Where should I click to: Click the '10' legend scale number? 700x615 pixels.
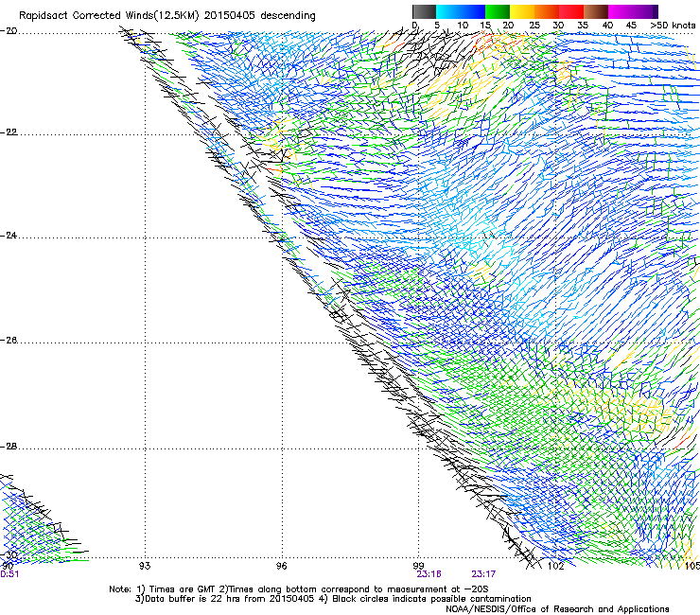[463, 26]
